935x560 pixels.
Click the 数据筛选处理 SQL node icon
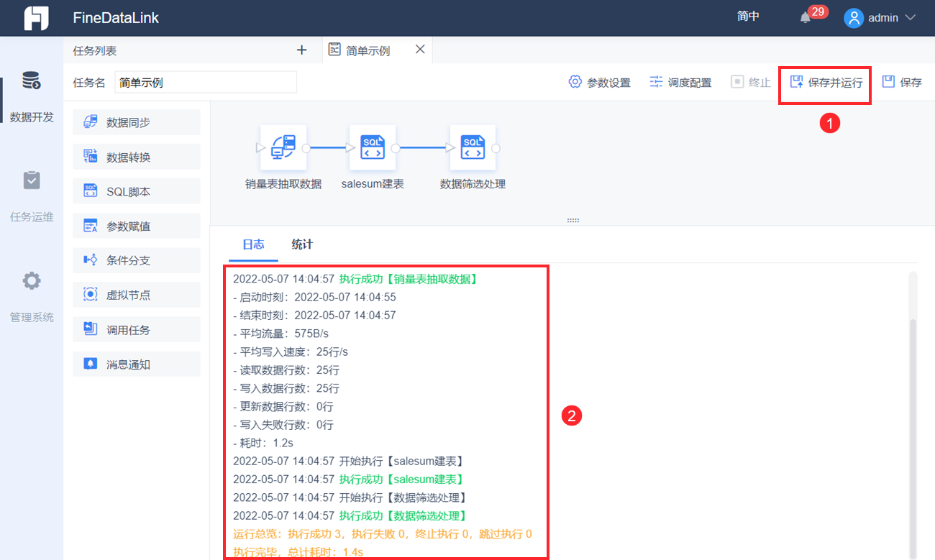473,148
